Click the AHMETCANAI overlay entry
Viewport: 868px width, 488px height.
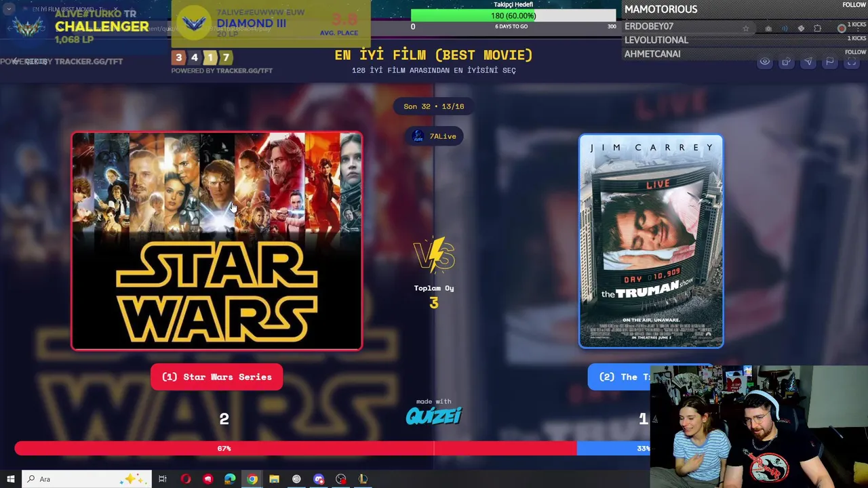click(x=652, y=54)
